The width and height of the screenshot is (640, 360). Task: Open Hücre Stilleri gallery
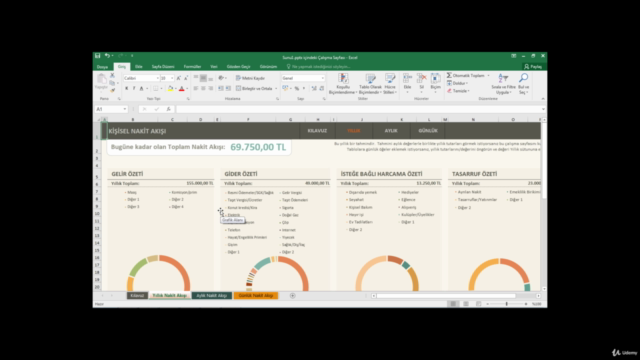(x=390, y=84)
